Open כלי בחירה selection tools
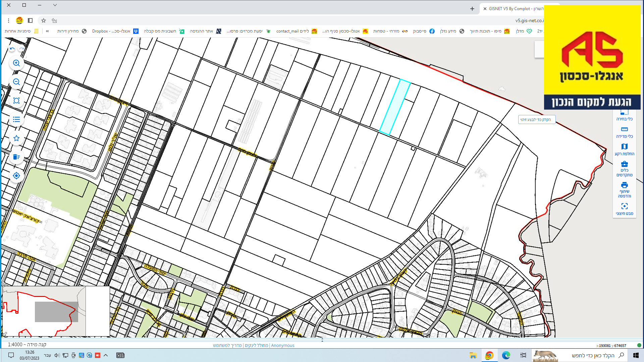The height and width of the screenshot is (362, 644). (x=624, y=115)
